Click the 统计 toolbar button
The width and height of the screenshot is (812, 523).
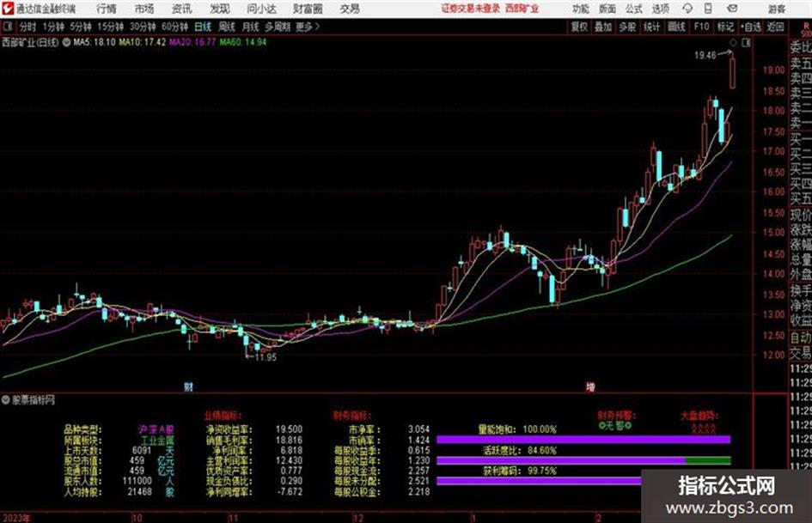(x=651, y=27)
